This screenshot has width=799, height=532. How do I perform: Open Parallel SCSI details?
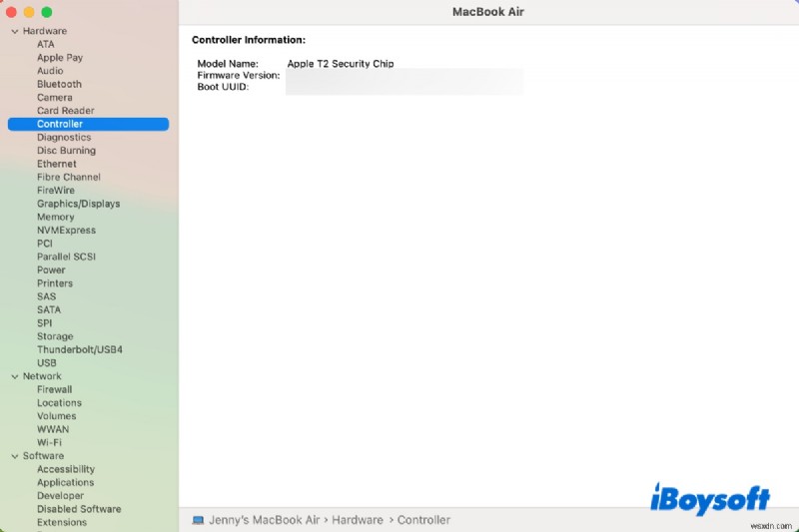66,257
